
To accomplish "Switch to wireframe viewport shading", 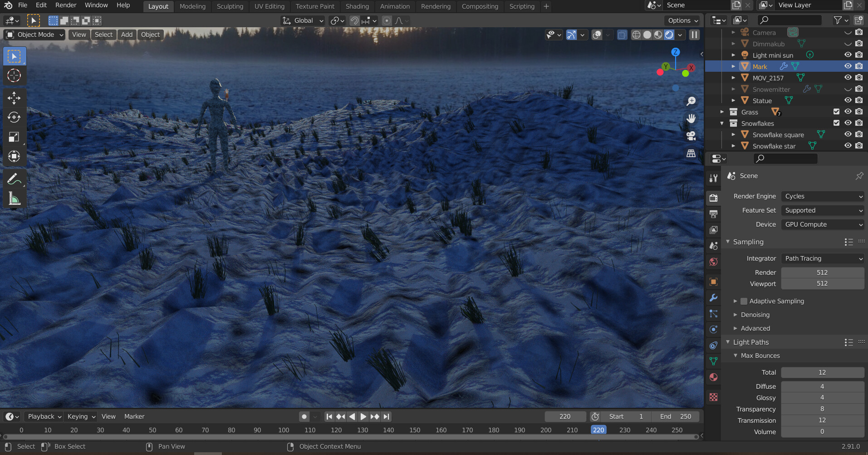I will pos(636,35).
